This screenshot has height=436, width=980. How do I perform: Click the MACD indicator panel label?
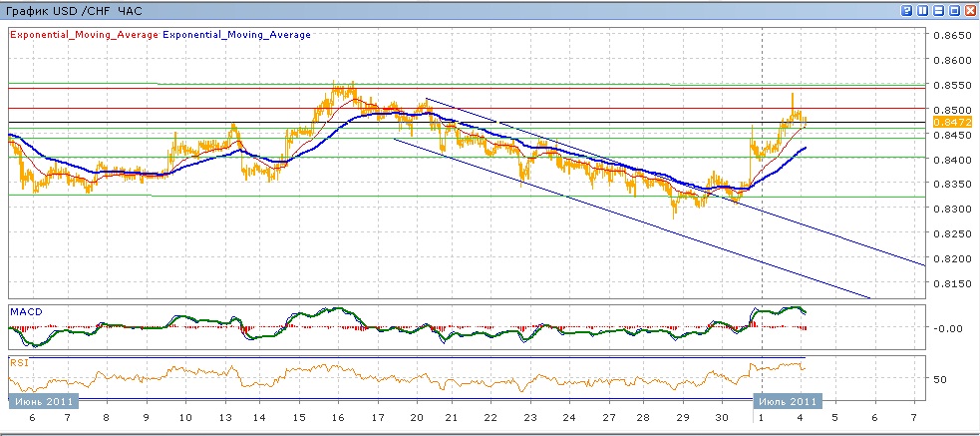(25, 311)
